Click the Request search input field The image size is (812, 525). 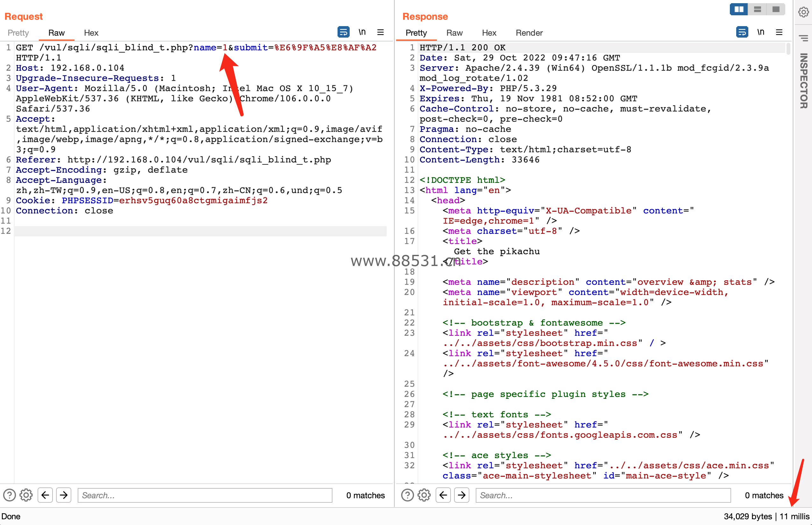click(x=205, y=495)
